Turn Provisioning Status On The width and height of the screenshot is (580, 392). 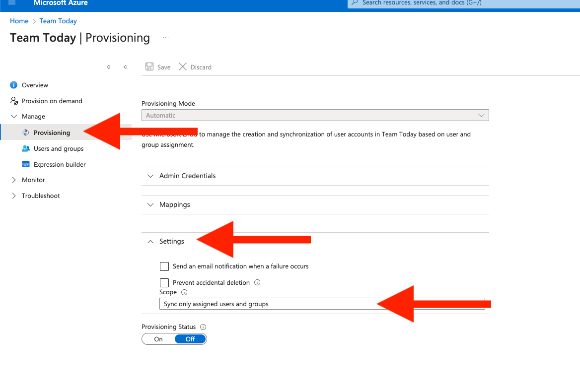158,339
